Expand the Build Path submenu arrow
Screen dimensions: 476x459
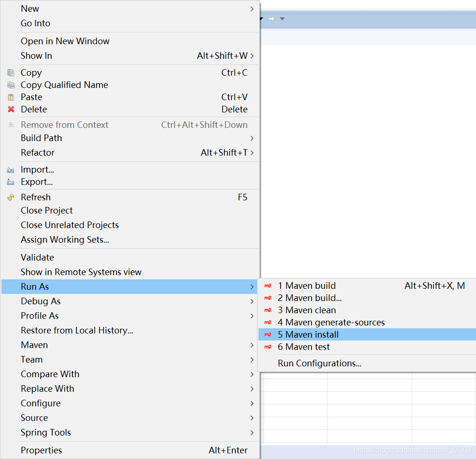tap(252, 138)
